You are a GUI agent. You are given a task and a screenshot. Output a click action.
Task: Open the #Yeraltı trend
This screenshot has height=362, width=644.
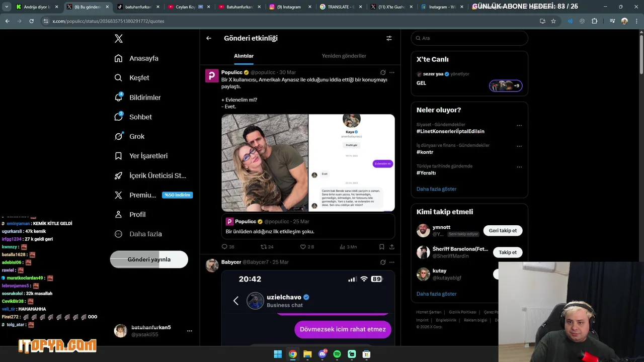(426, 173)
